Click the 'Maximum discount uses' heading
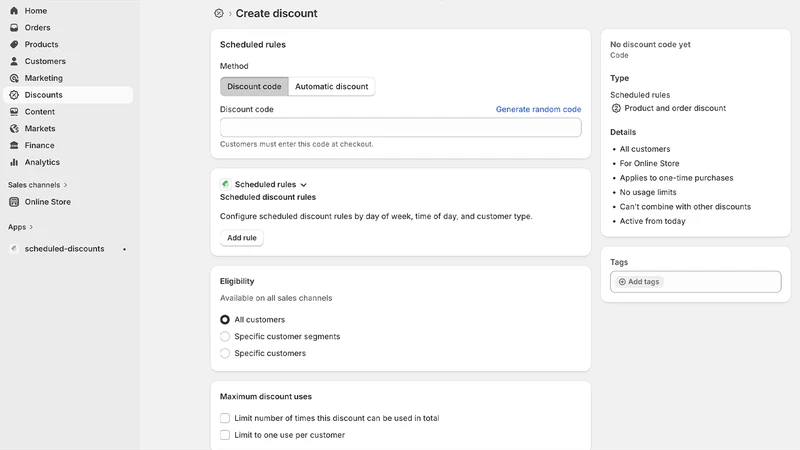Viewport: 800px width, 450px height. tap(266, 396)
